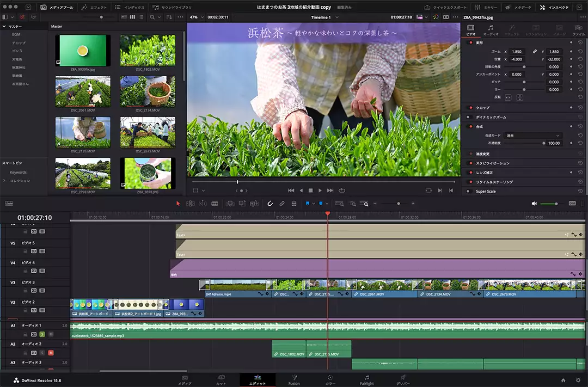Image resolution: width=588 pixels, height=387 pixels.
Task: Click the flip horizontal 反転 icon
Action: click(508, 97)
